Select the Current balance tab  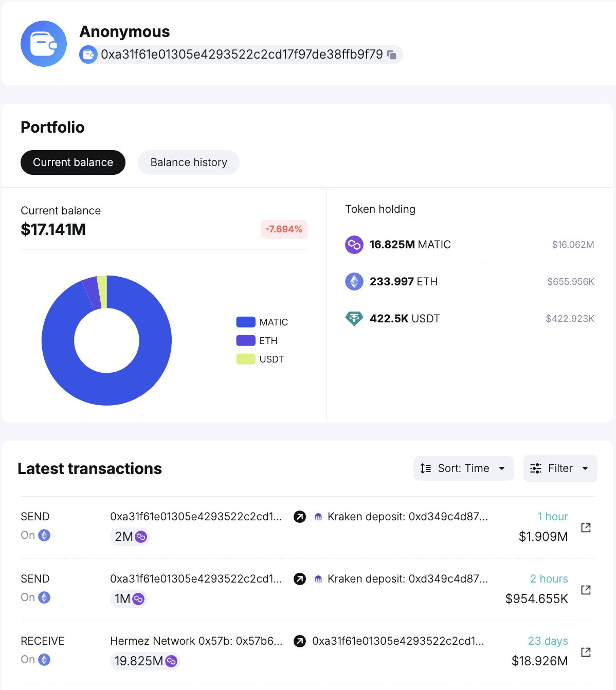click(x=73, y=162)
